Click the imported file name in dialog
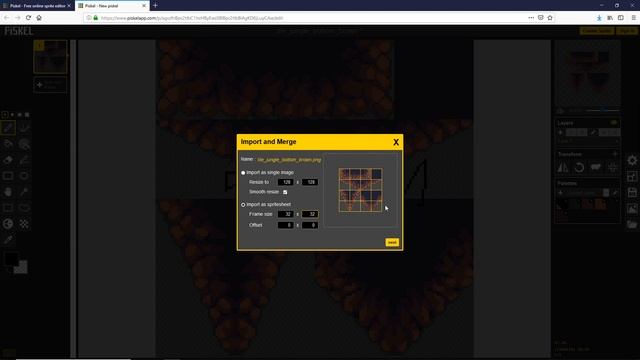The image size is (640, 360). 289,160
